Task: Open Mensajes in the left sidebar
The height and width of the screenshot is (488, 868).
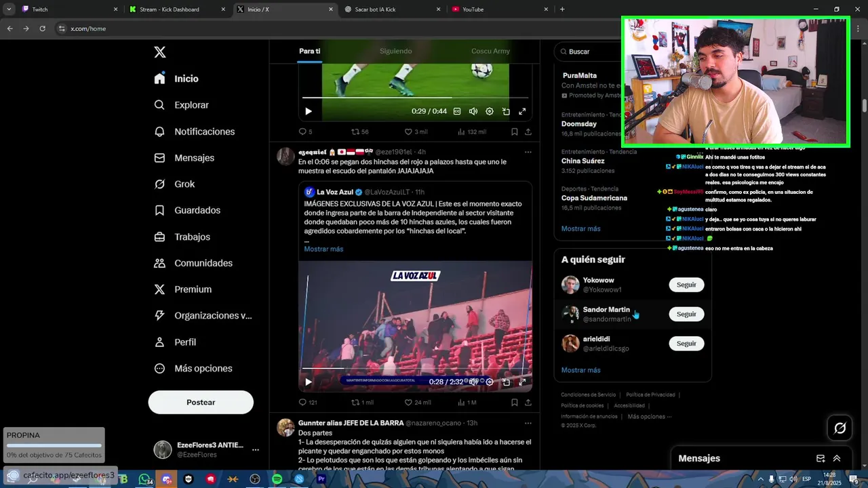Action: coord(184,158)
